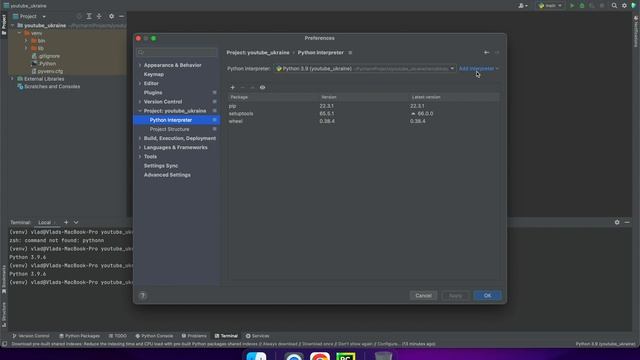Click the help question mark button
This screenshot has width=640, height=360.
click(x=142, y=296)
